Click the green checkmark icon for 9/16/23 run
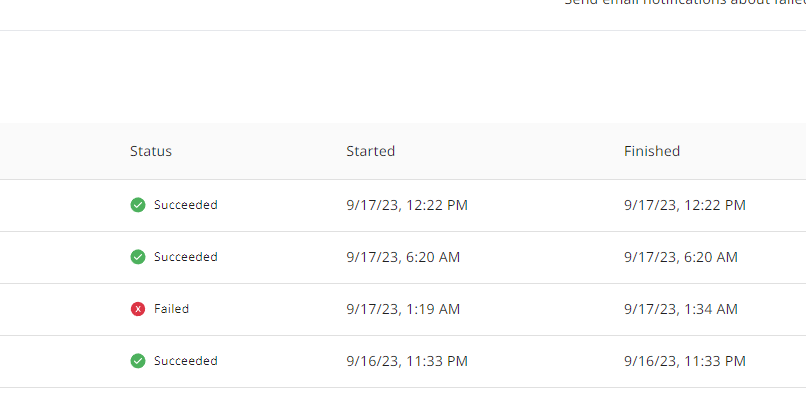The width and height of the screenshot is (806, 396). click(138, 361)
